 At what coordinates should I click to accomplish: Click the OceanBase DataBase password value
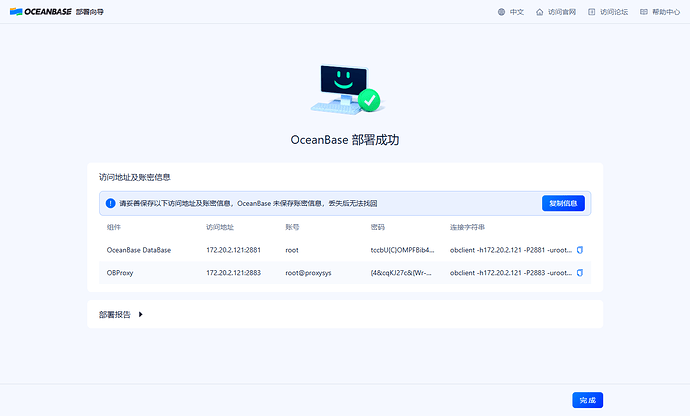point(402,250)
